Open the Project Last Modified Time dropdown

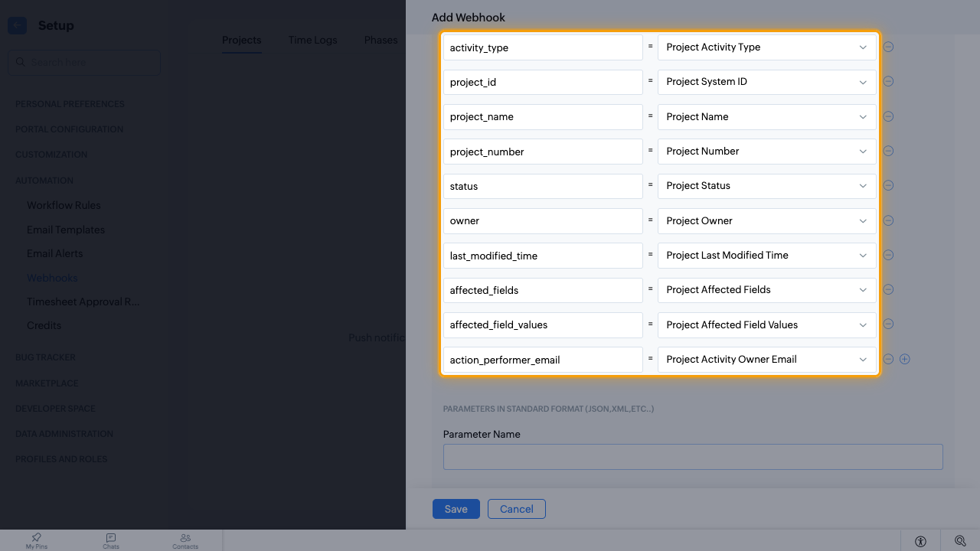tap(767, 255)
